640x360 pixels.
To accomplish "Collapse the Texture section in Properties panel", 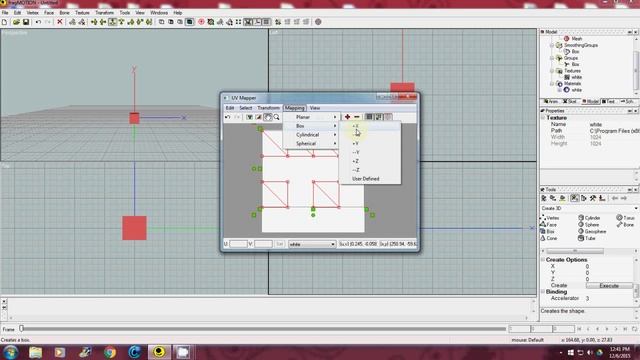I will (543, 118).
